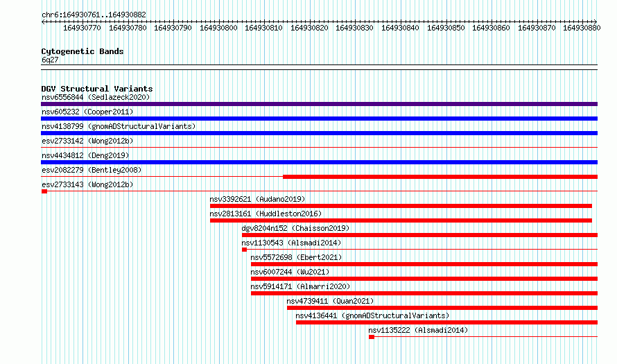This screenshot has height=364, width=617.
Task: Click ruler position 164930820
Action: point(309,28)
